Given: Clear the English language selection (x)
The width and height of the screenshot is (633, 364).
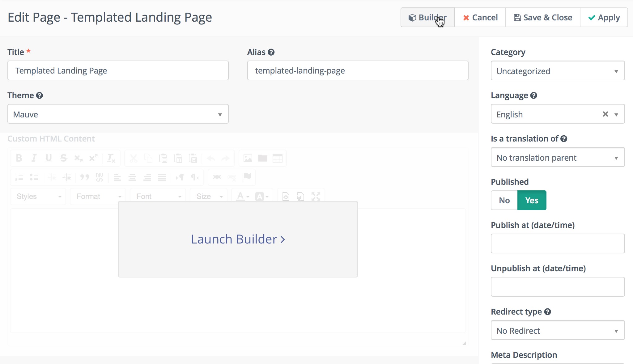Looking at the screenshot, I should click(605, 114).
